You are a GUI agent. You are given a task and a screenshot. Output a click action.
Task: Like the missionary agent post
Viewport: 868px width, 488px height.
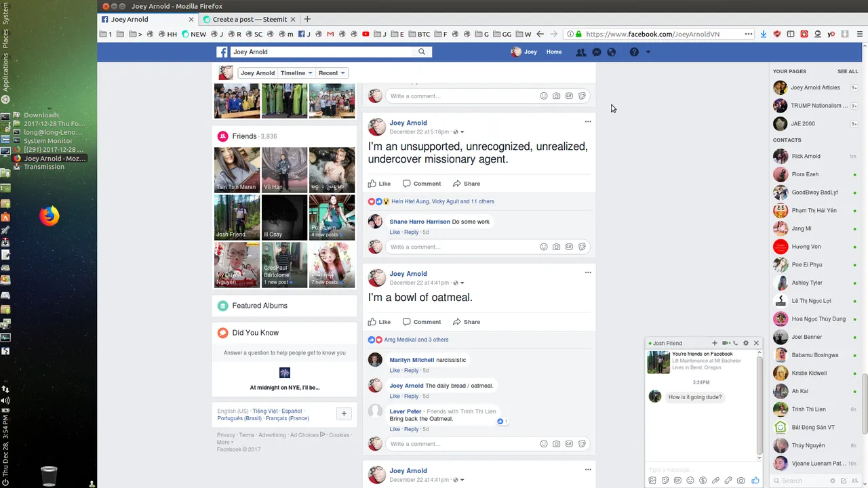[x=380, y=184]
